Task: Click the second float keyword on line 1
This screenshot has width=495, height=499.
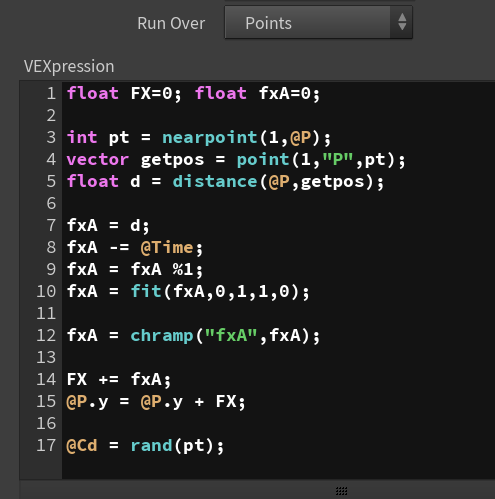Action: click(x=221, y=93)
